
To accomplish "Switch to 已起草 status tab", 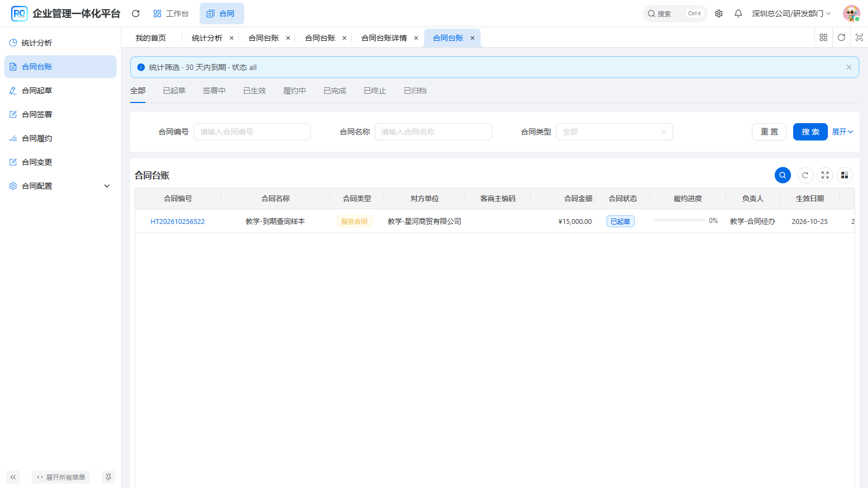I will coord(174,91).
